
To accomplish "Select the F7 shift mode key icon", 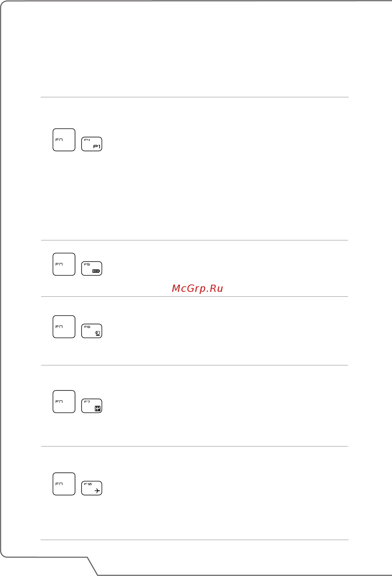I will tap(92, 406).
